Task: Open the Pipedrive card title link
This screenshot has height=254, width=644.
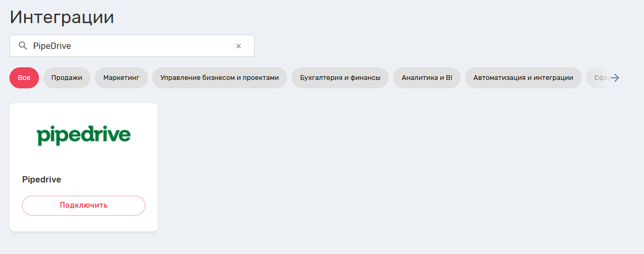Action: coord(42,179)
